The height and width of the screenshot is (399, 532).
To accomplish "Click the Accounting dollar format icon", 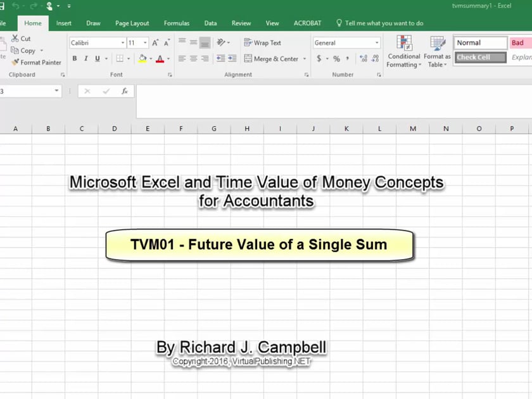I will pyautogui.click(x=319, y=58).
